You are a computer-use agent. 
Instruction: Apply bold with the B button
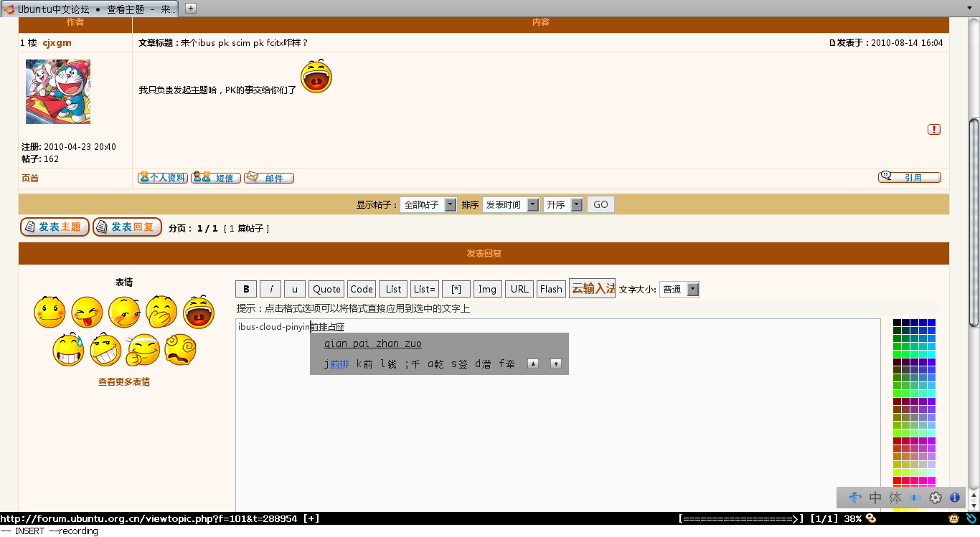pyautogui.click(x=246, y=289)
